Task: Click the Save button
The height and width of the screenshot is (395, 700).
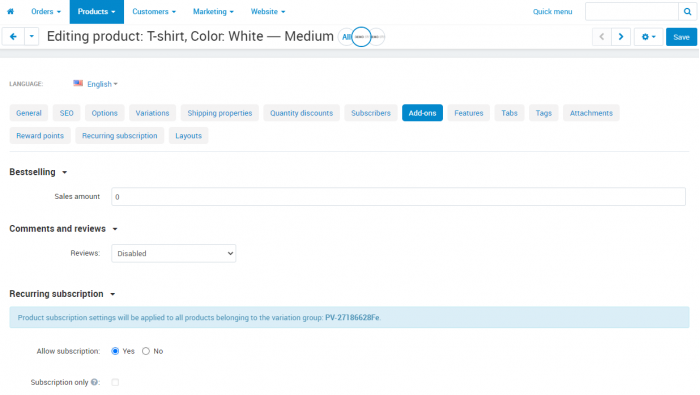Action: [681, 37]
